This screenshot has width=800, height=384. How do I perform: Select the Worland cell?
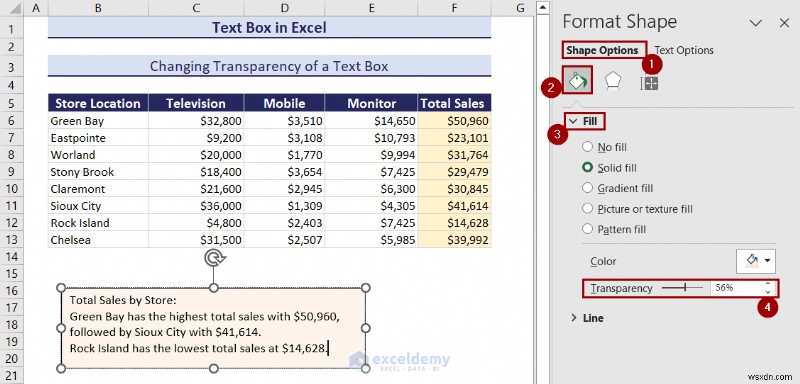pyautogui.click(x=98, y=155)
